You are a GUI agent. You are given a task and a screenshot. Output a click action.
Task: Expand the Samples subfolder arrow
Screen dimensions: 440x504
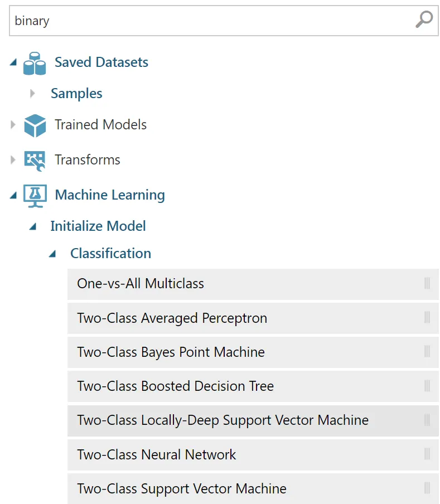tap(32, 94)
